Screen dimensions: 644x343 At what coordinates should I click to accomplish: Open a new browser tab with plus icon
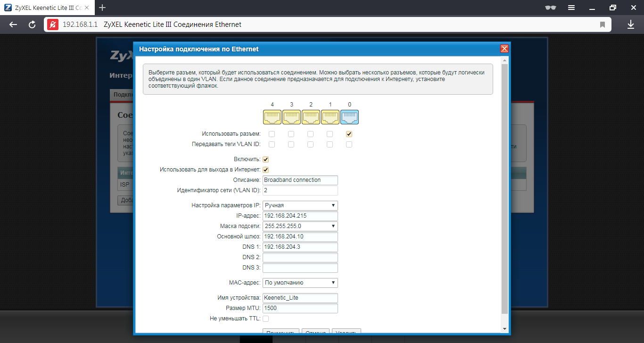102,8
